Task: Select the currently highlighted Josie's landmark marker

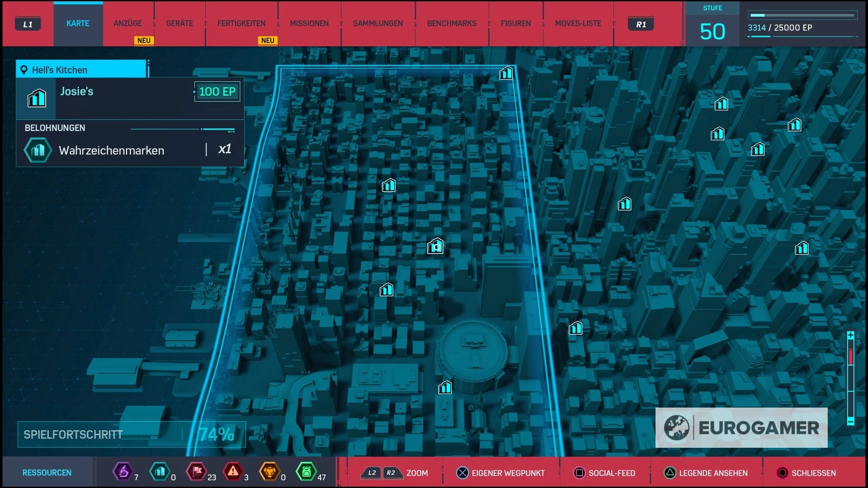Action: 435,246
